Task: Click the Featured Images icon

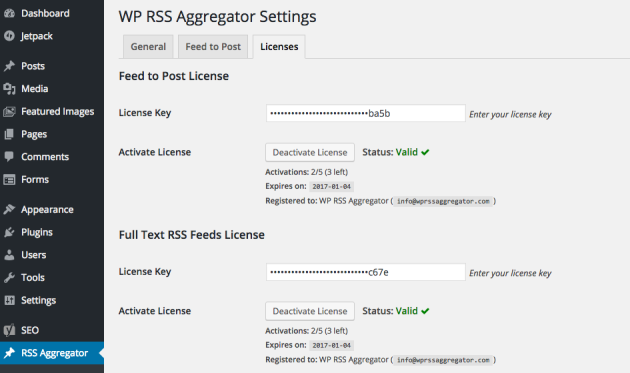Action: click(9, 111)
